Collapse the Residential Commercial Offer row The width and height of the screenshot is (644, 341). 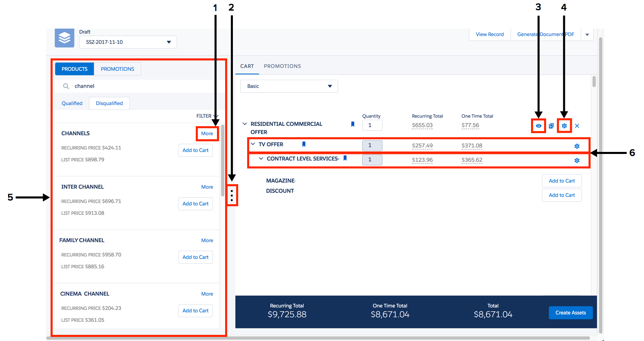245,124
